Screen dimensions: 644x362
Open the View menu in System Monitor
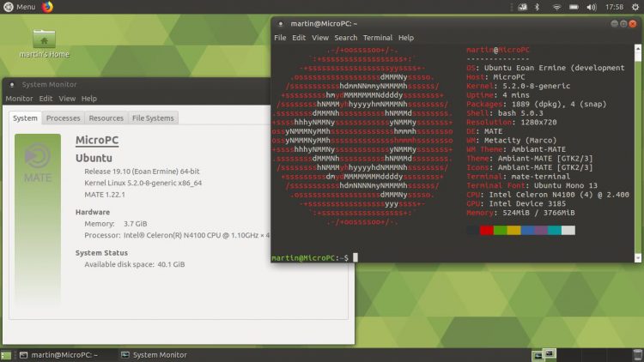click(x=67, y=99)
